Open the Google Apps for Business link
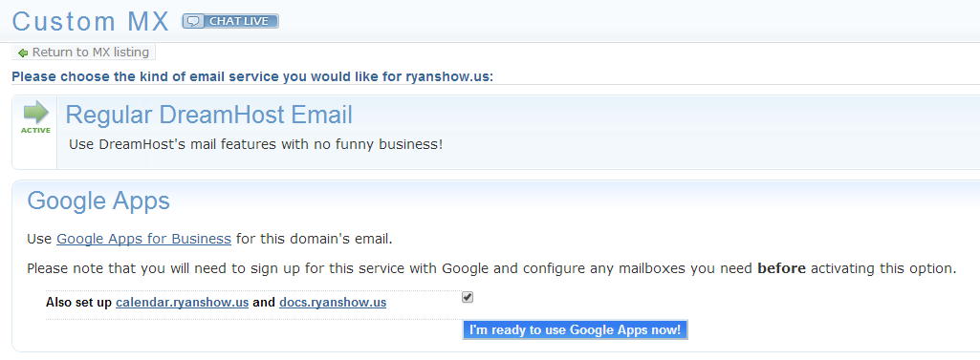Viewport: 980px width, 360px height. click(143, 239)
